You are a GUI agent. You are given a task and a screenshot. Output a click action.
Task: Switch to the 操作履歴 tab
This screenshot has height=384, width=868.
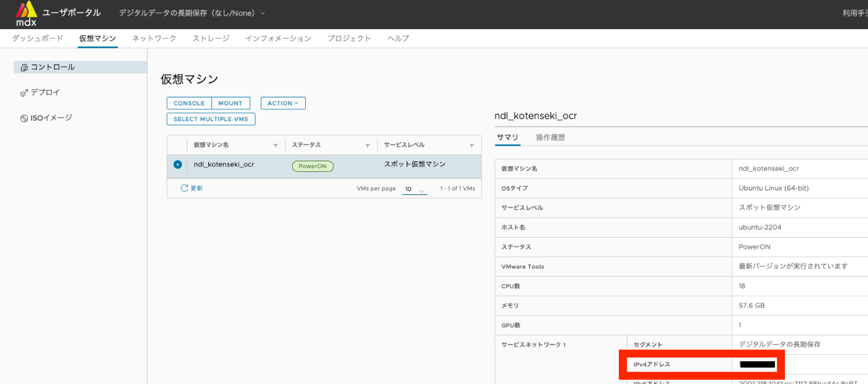pos(551,138)
